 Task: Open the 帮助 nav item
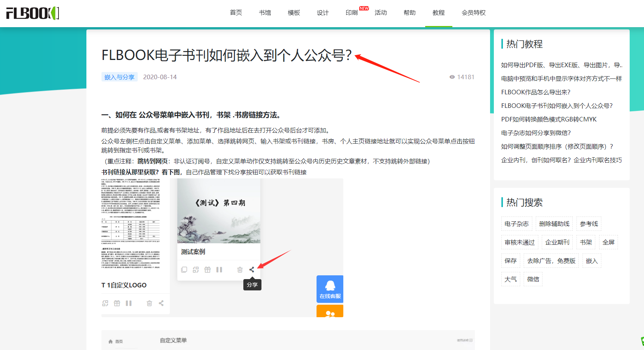[410, 13]
